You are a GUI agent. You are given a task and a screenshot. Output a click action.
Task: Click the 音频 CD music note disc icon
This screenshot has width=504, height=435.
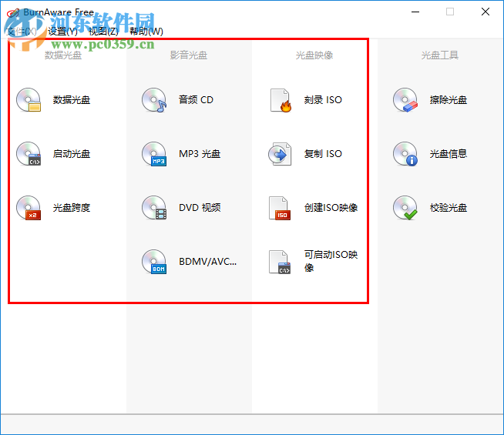[x=154, y=100]
